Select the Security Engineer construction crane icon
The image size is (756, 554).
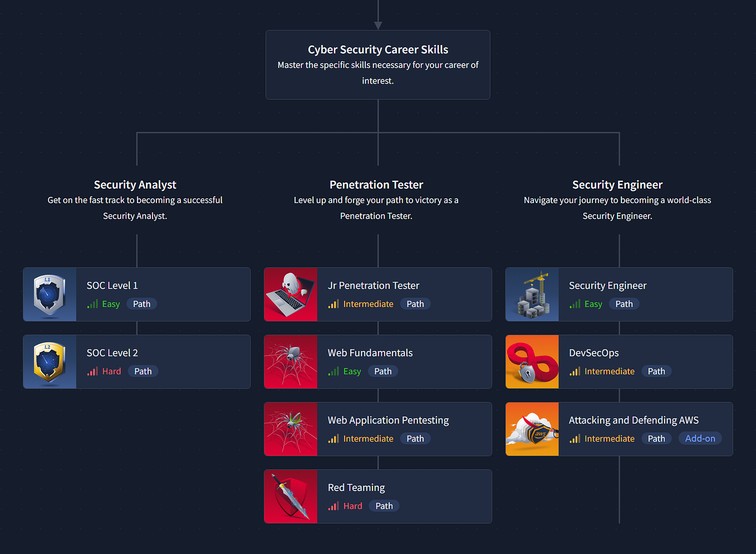coord(532,294)
